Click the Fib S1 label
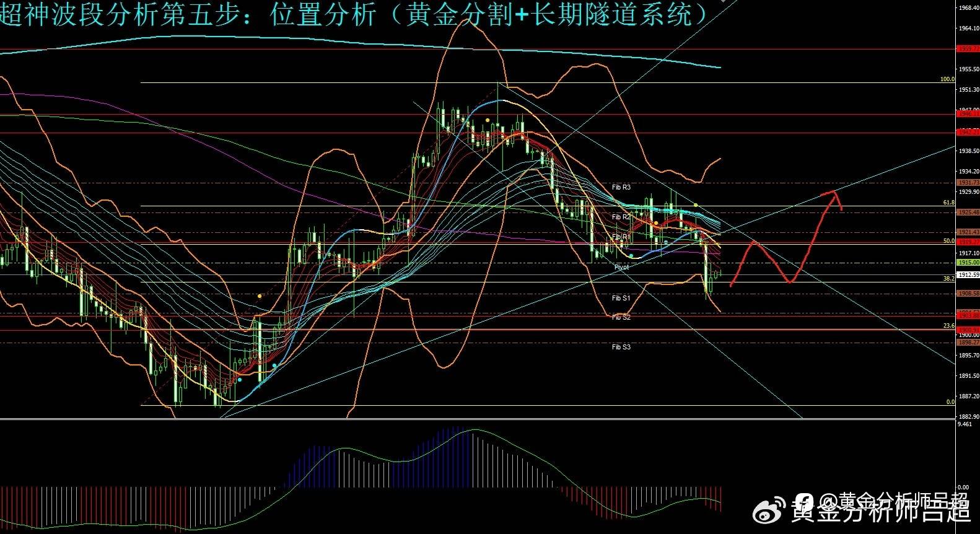Screen dimensions: 980x534 [621, 298]
